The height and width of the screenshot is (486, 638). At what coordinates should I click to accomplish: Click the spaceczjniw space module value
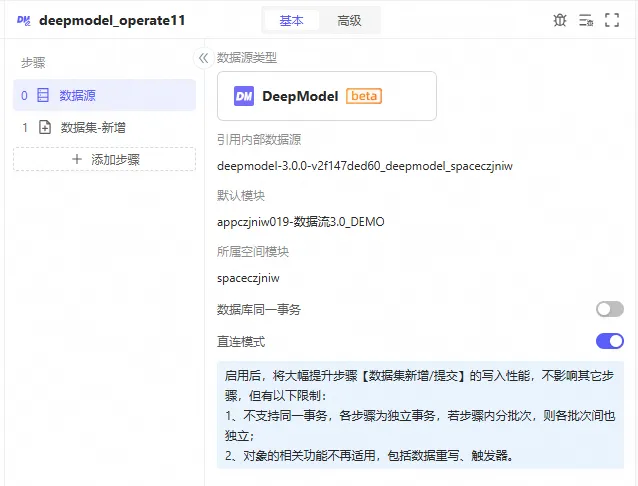[248, 277]
